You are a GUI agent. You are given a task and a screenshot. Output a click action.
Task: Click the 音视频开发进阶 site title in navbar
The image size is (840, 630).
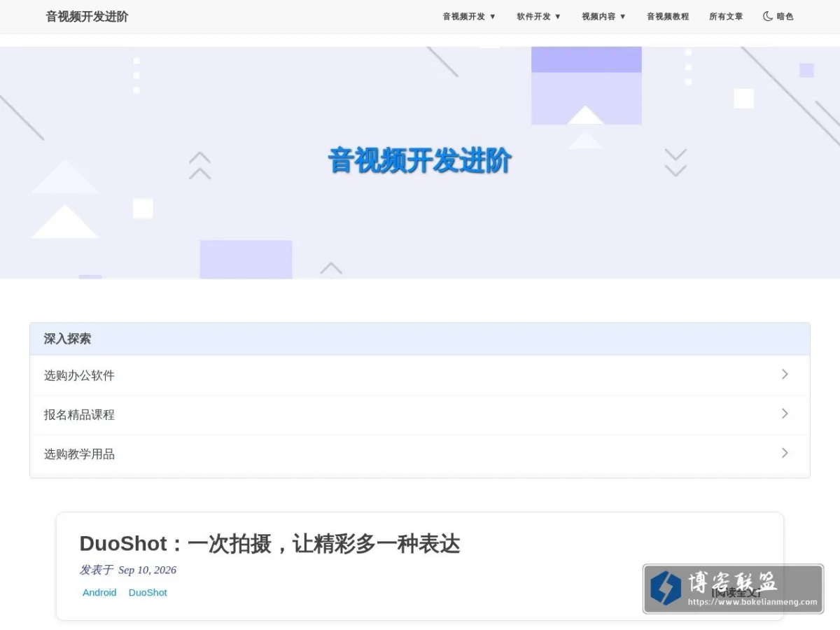pyautogui.click(x=87, y=17)
